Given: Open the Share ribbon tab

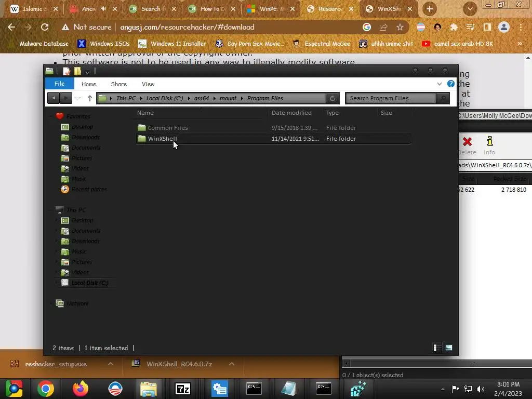Looking at the screenshot, I should coord(119,84).
